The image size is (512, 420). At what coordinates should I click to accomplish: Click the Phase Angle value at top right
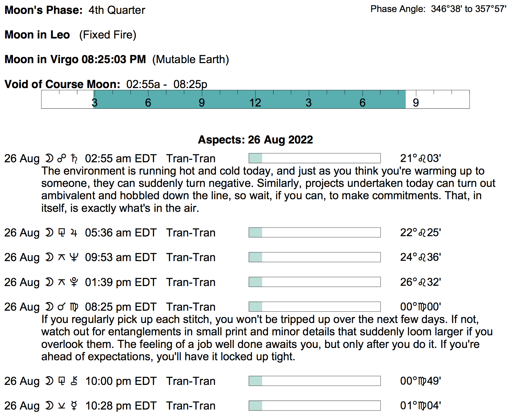(469, 9)
